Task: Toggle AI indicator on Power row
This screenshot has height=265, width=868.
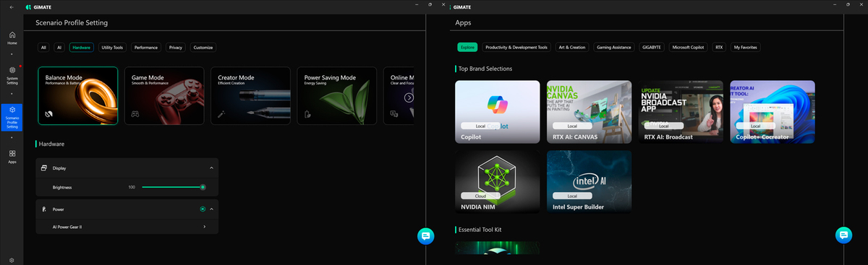Action: (203, 209)
